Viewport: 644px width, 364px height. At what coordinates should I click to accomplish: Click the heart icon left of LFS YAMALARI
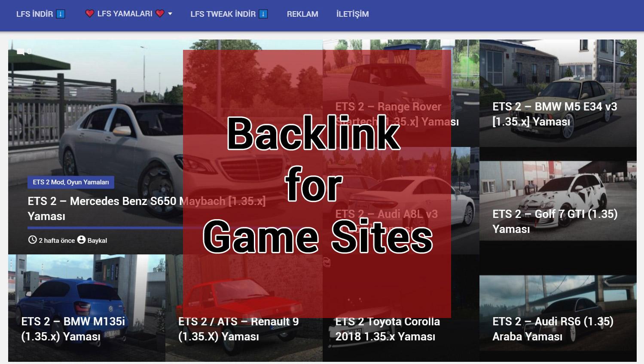click(x=90, y=13)
